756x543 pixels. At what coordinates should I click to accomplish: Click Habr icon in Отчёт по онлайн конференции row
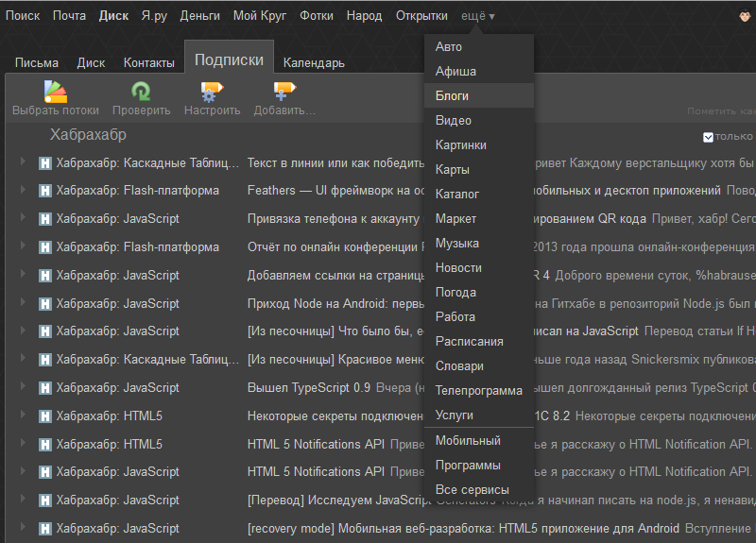click(44, 247)
